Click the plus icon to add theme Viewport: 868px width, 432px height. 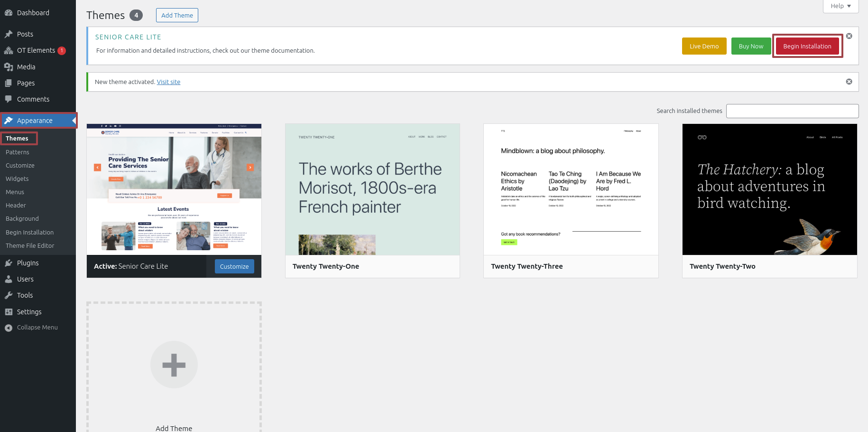click(x=174, y=365)
